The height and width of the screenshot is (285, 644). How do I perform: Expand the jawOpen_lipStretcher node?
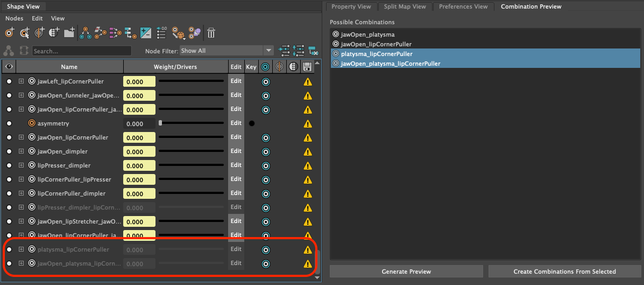(21, 221)
